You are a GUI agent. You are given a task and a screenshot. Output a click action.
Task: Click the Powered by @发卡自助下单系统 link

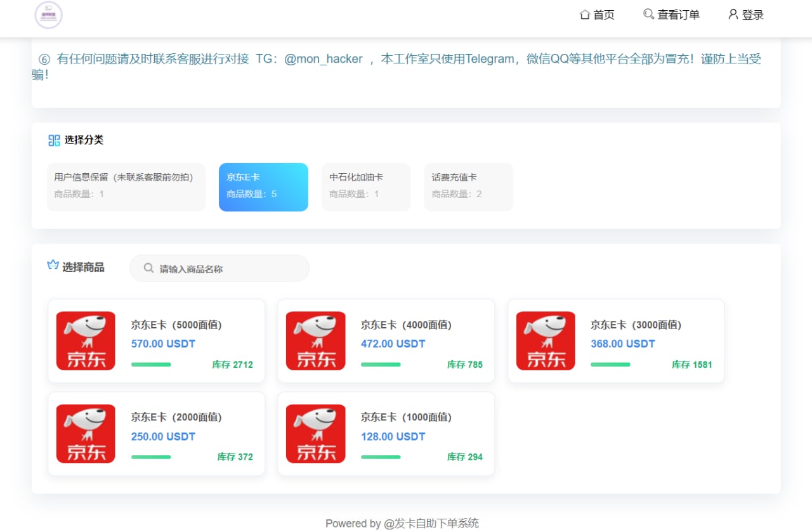pyautogui.click(x=402, y=523)
